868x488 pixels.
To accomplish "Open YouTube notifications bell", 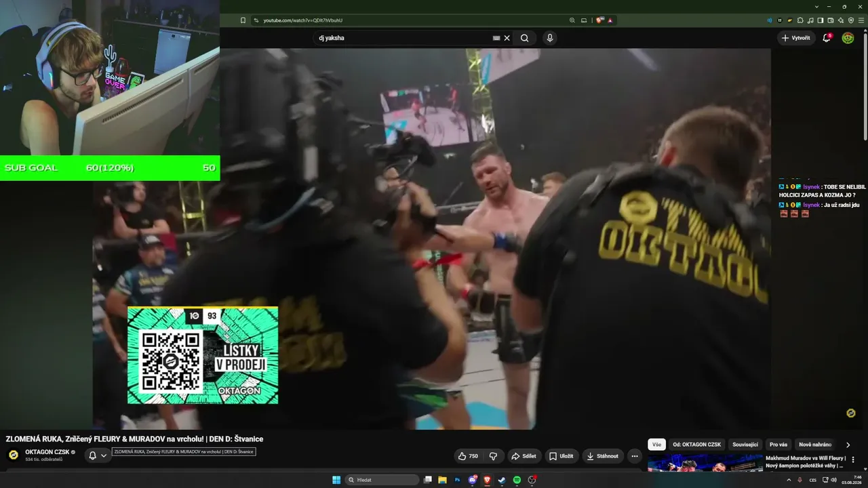I will 827,38.
